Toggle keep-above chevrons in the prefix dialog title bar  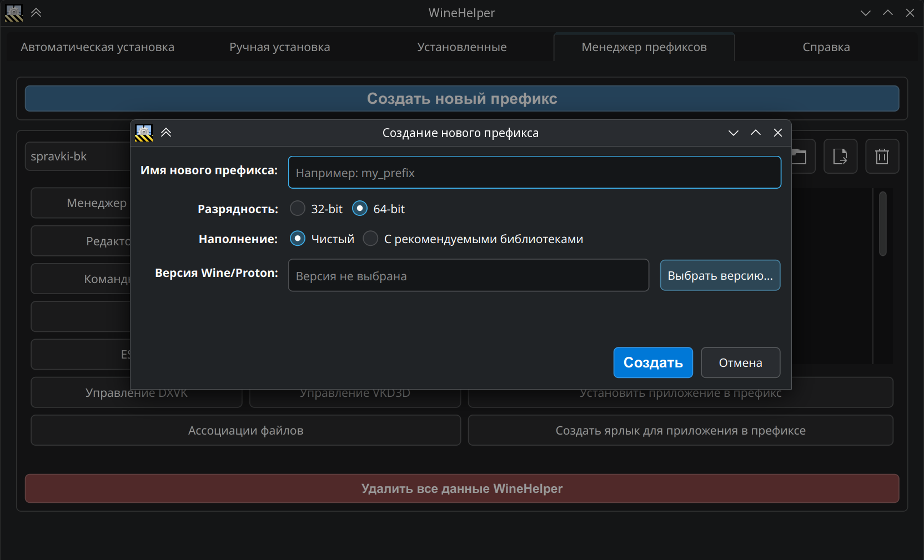[x=166, y=133]
